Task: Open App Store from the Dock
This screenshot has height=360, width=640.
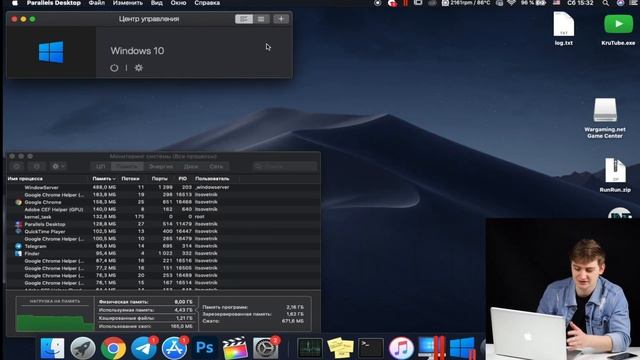Action: [x=174, y=348]
